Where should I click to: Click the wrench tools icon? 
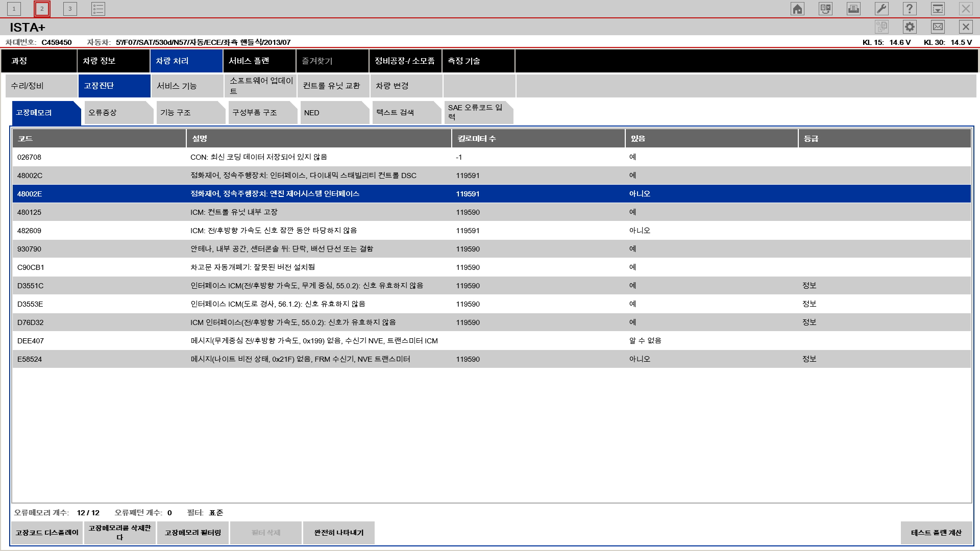[881, 9]
